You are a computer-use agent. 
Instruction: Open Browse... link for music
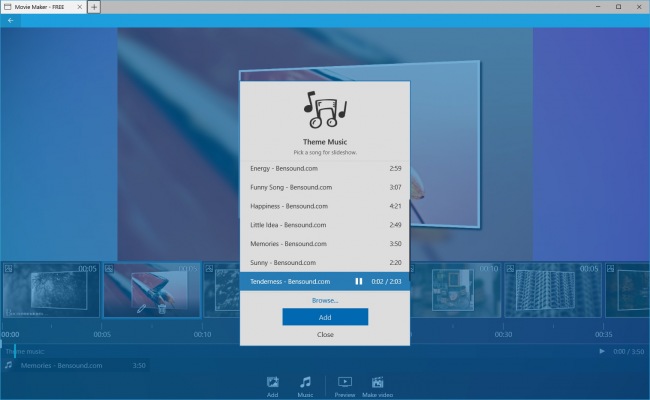pos(325,301)
